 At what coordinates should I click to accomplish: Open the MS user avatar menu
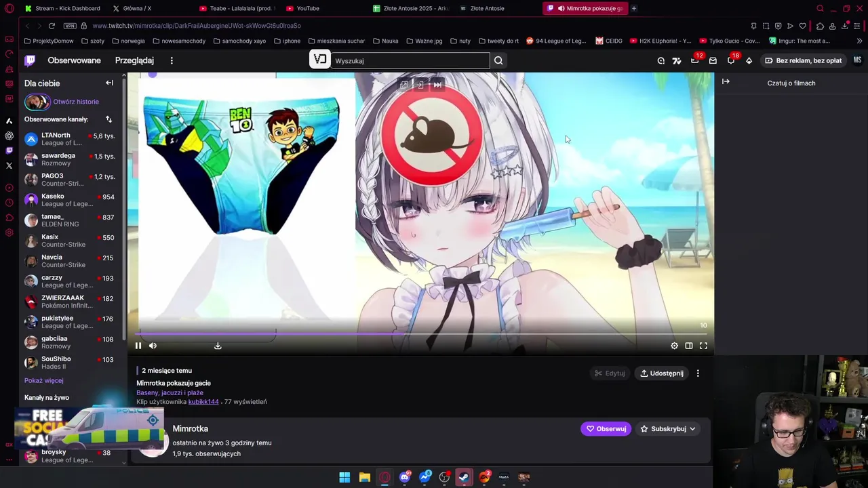(x=857, y=60)
